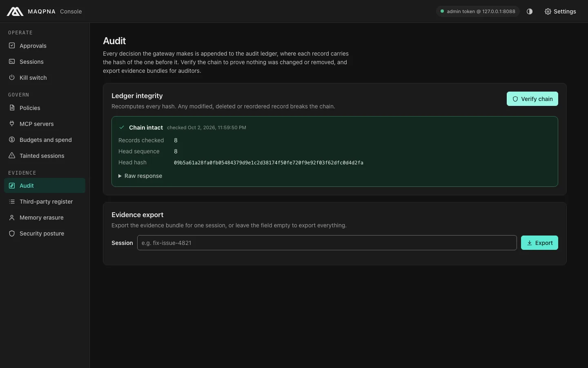This screenshot has height=368, width=588.
Task: Click the Verify chain button
Action: click(532, 99)
